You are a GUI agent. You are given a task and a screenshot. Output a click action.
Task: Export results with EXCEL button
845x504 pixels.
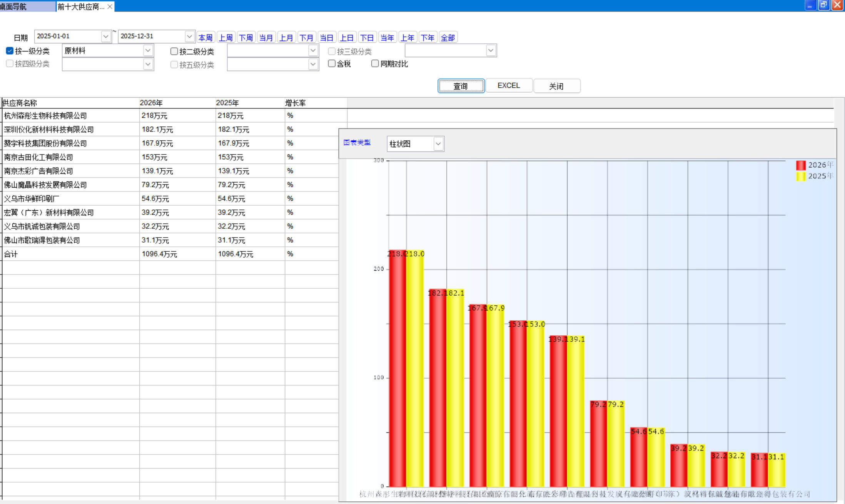(509, 85)
